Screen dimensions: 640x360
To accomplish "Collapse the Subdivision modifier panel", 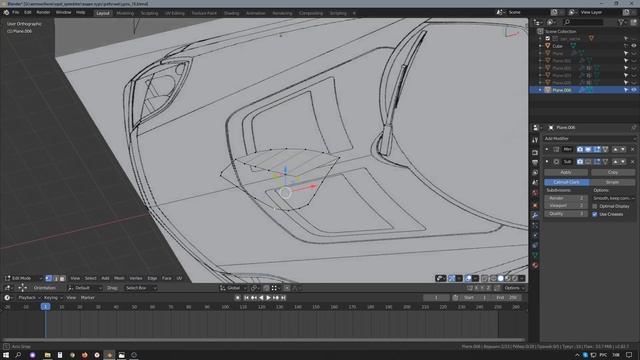I will (547, 162).
